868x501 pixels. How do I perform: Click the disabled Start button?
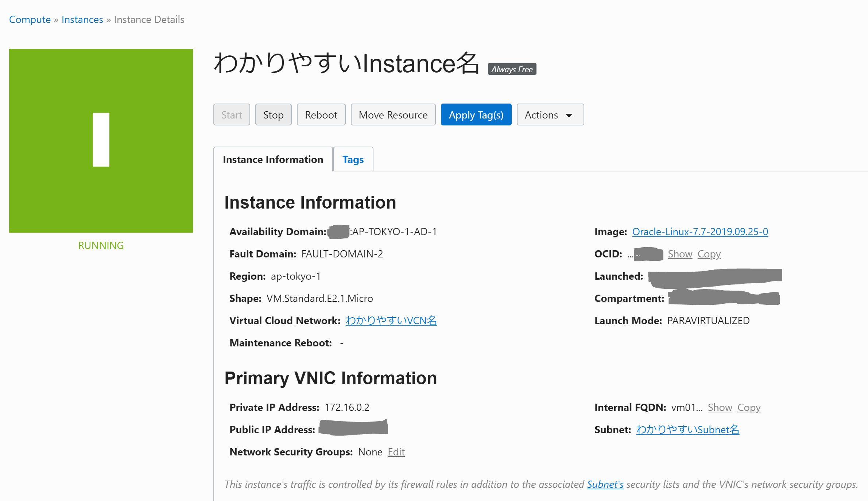(x=232, y=115)
